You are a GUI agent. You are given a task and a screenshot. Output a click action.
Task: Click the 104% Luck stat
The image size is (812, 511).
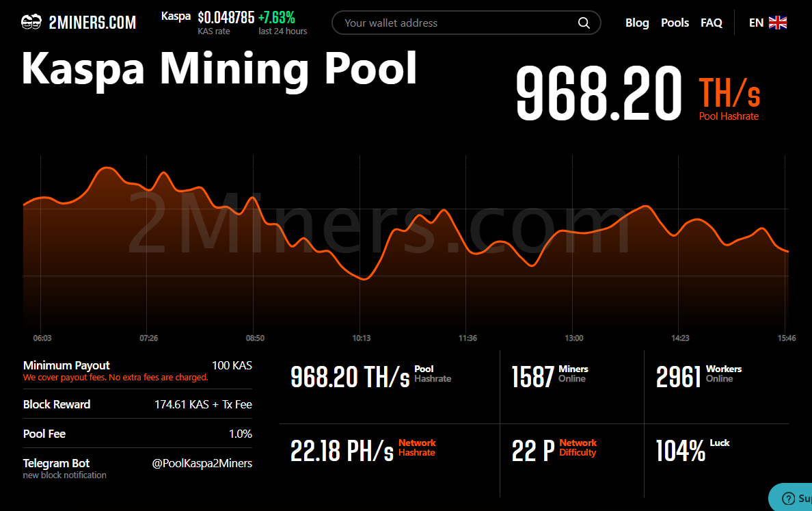point(692,450)
